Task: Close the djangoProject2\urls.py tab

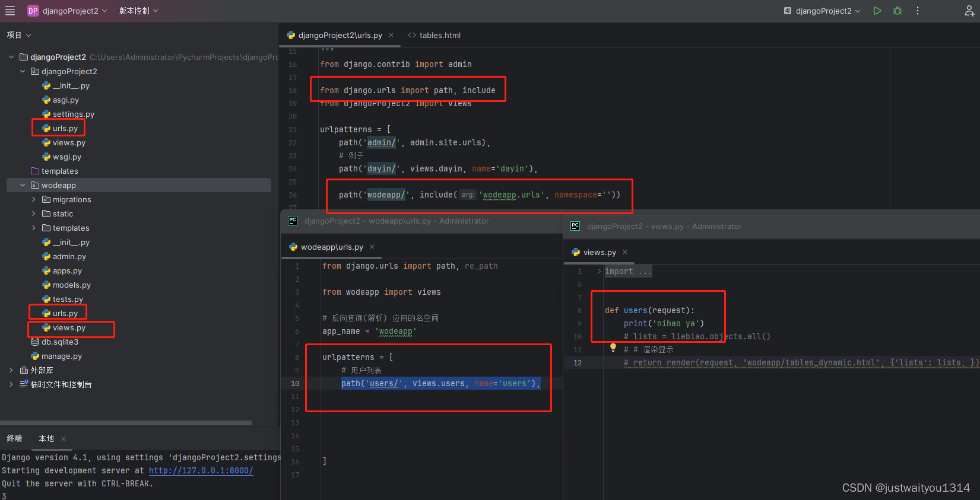Action: 391,35
